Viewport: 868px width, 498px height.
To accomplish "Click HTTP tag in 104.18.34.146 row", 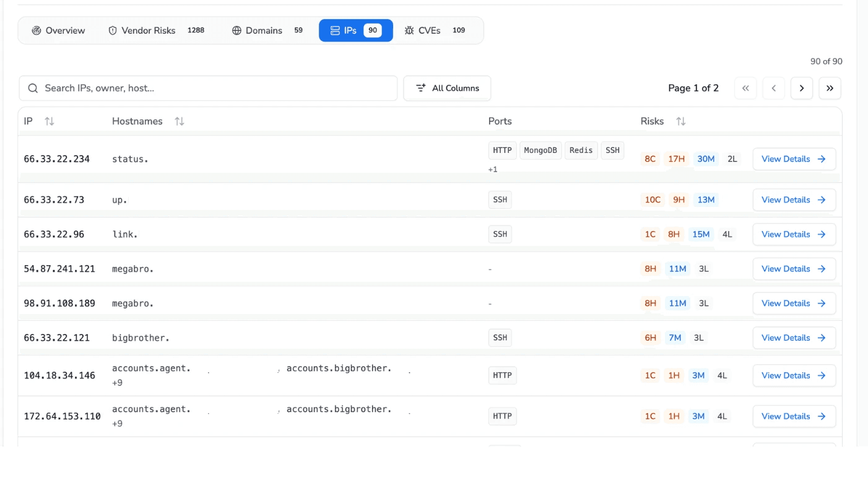I will [x=502, y=376].
